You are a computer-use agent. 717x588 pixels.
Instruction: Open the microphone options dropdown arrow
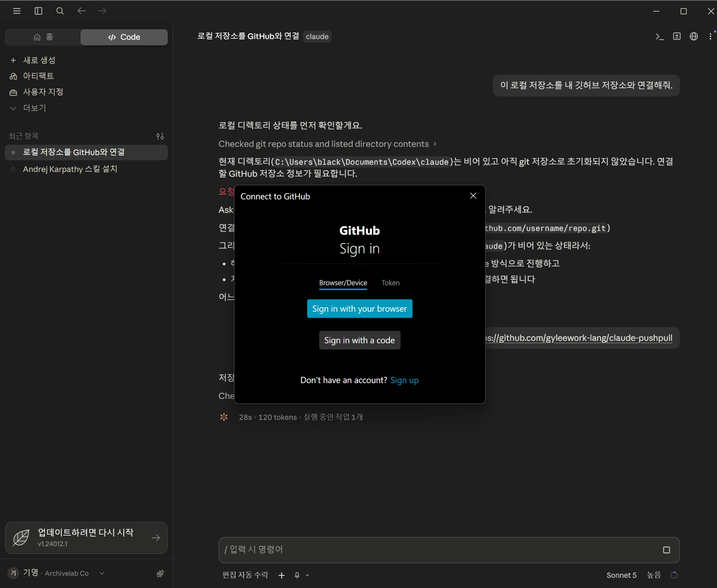(x=307, y=575)
